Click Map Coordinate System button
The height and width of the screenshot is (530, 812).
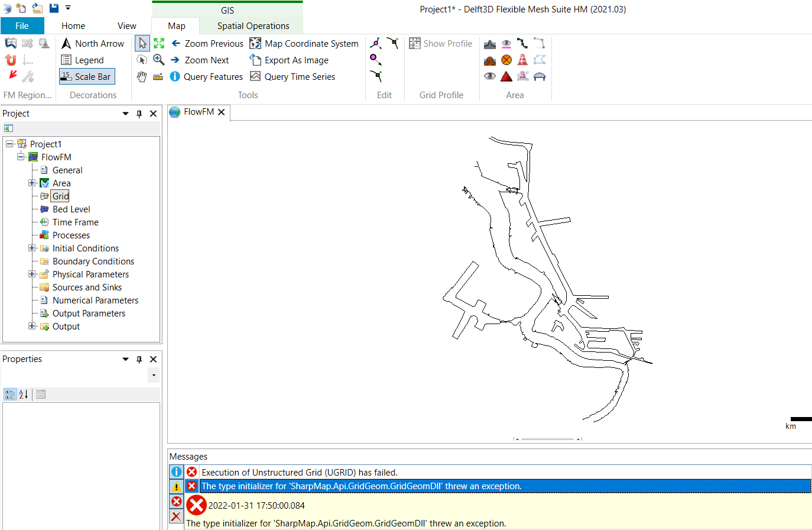point(304,44)
